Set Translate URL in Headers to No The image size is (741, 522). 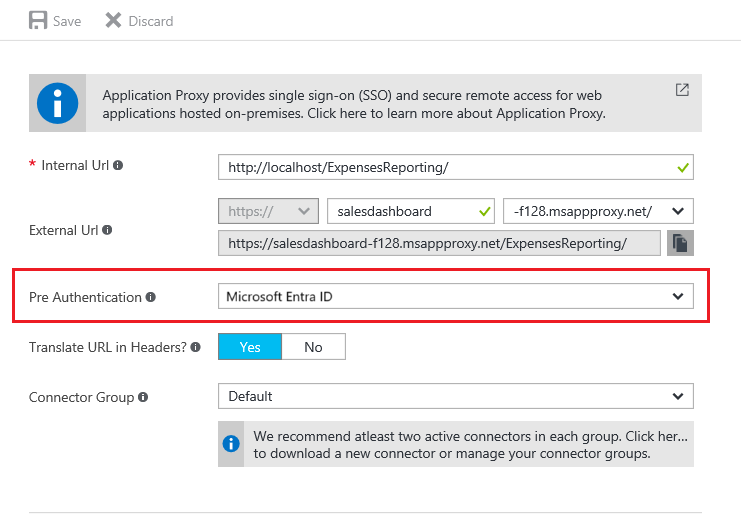[313, 347]
